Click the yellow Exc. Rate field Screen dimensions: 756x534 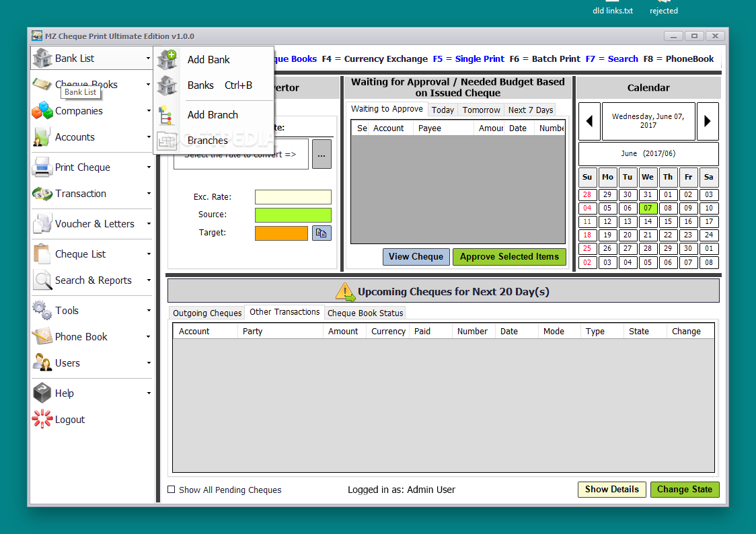coord(293,196)
